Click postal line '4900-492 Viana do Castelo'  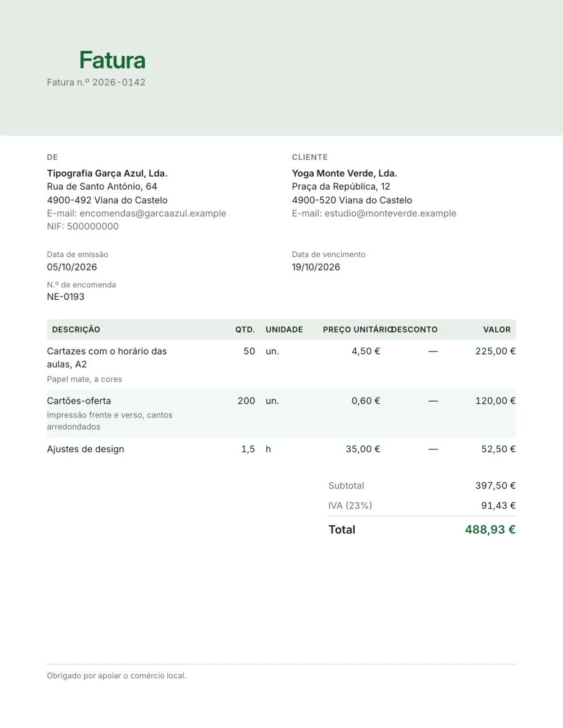[x=107, y=200]
